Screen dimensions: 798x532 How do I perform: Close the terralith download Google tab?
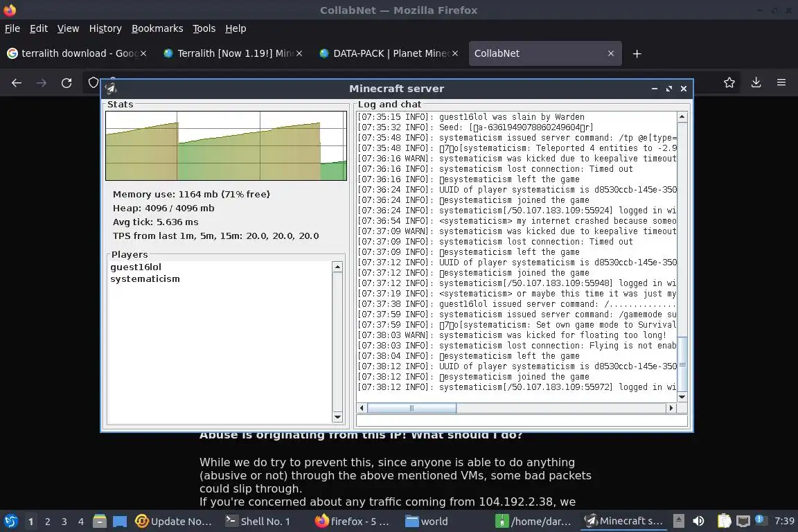coord(143,53)
